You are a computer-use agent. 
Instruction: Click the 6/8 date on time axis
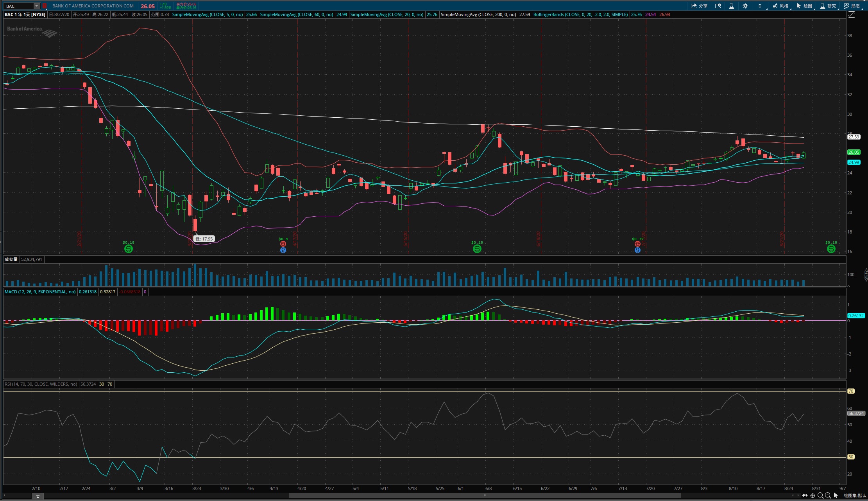tap(488, 488)
